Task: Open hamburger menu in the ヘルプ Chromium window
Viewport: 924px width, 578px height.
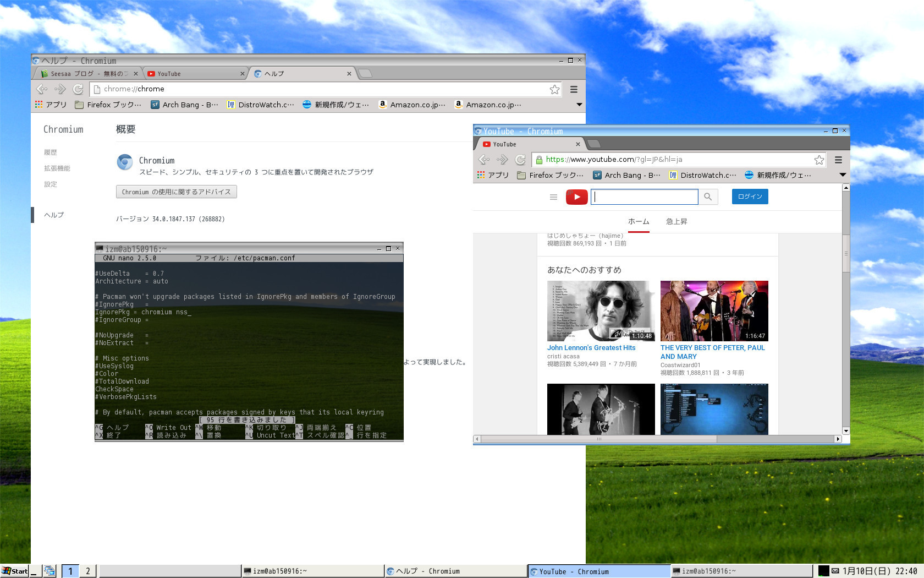Action: [x=574, y=89]
